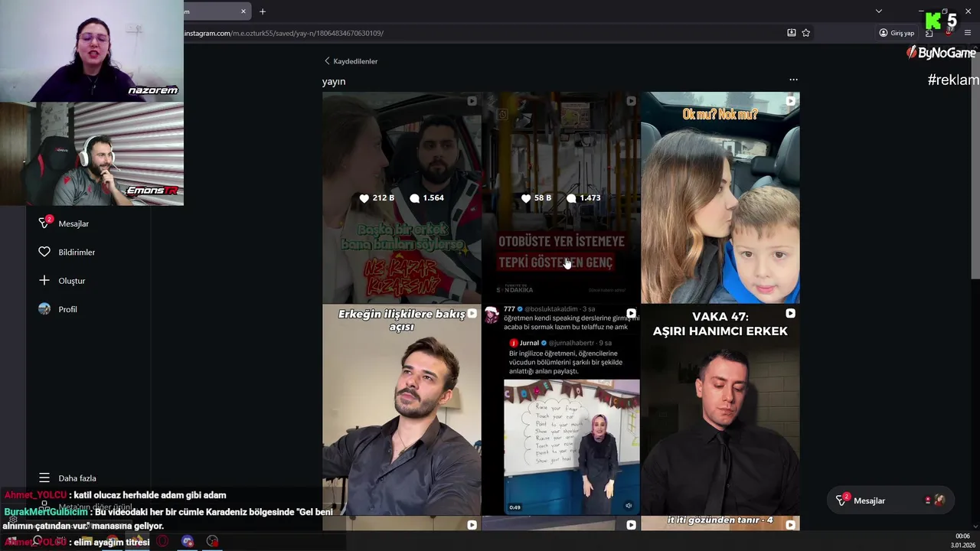
Task: Open the three-dot options for yayın collection
Action: 793,80
